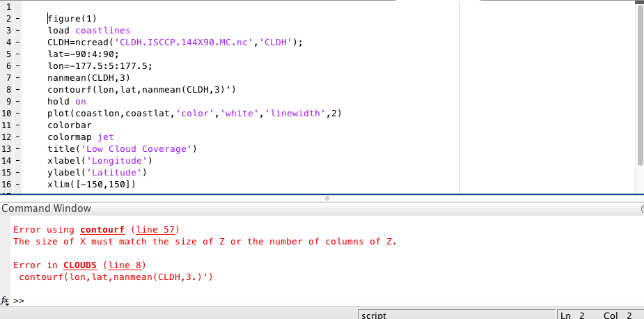Screen dimensions: 644x319
Task: Select the Command Window title bar
Action: point(320,208)
